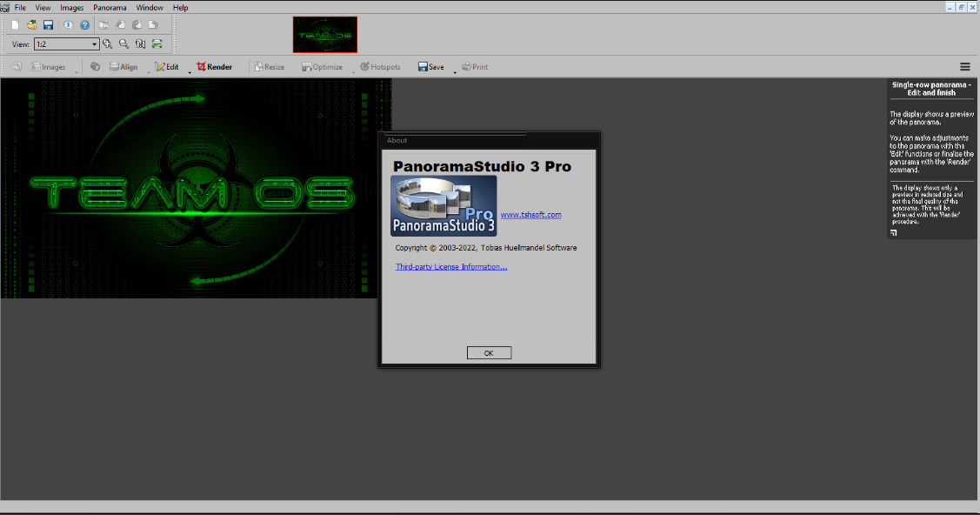Open the Edit tool in the workflow toolbar
This screenshot has height=515, width=980.
167,67
